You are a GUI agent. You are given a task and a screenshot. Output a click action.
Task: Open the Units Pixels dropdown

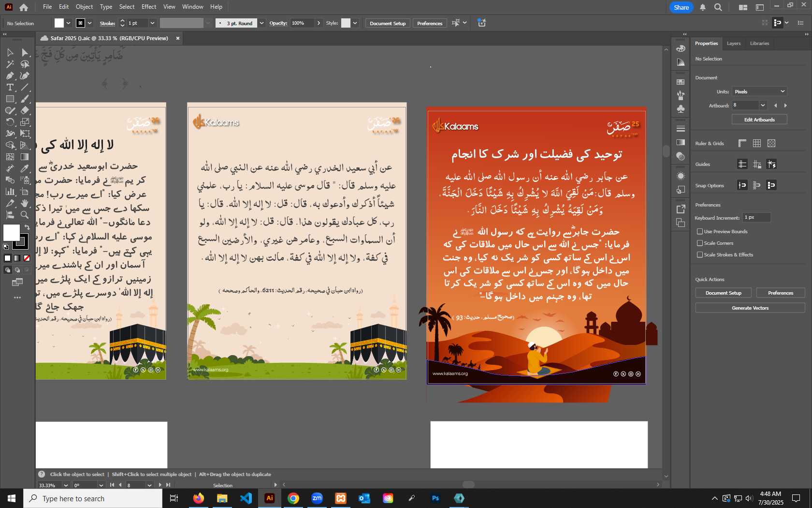(759, 91)
